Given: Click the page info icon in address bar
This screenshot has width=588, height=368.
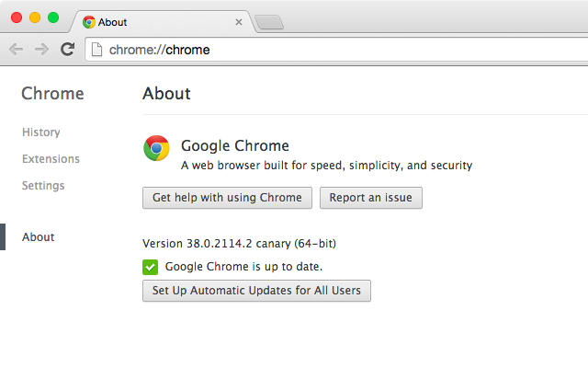Looking at the screenshot, I should tap(96, 50).
